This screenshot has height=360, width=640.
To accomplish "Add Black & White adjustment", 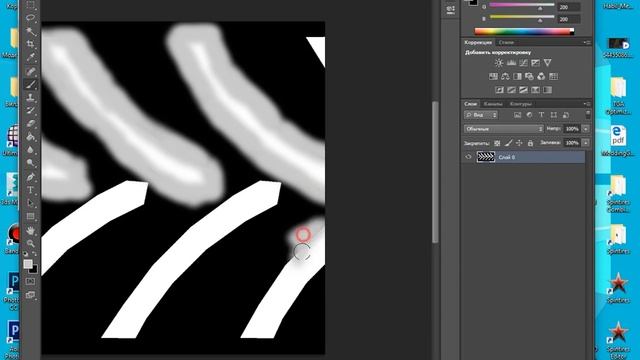I will pyautogui.click(x=517, y=76).
